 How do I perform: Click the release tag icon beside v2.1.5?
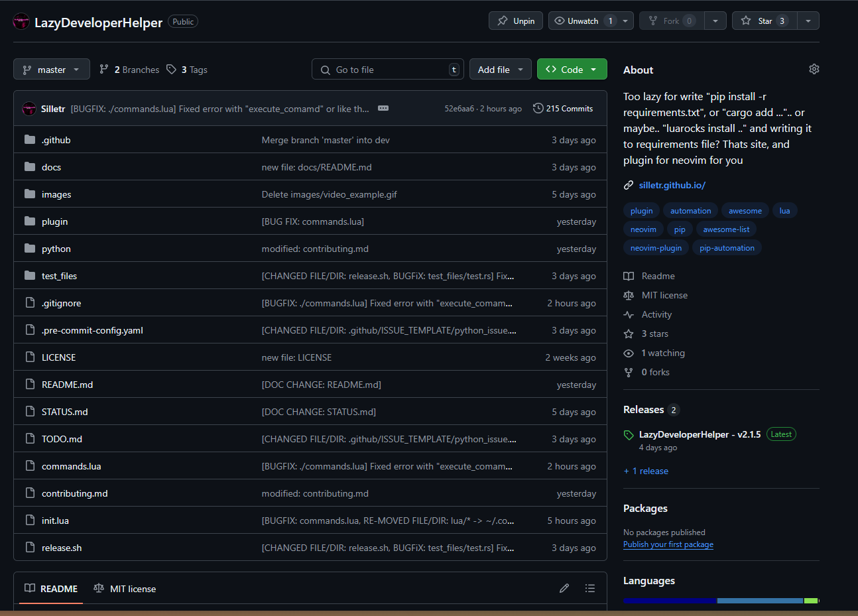pyautogui.click(x=629, y=435)
